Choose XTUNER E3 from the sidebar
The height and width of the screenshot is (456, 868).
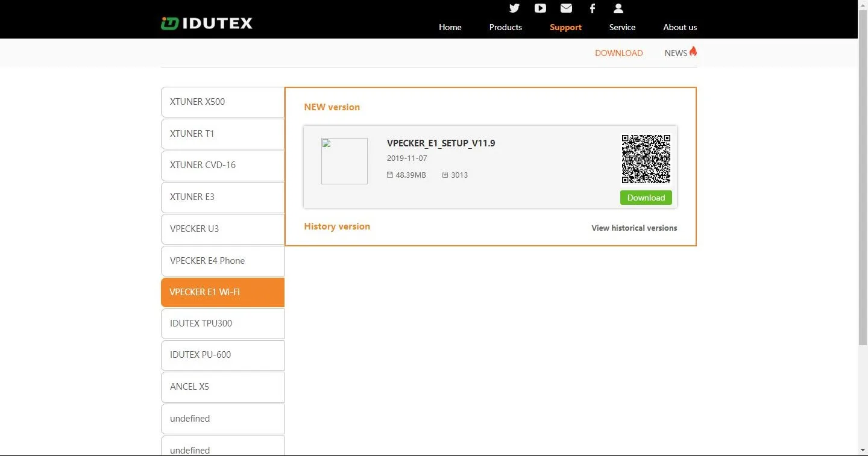(x=222, y=197)
